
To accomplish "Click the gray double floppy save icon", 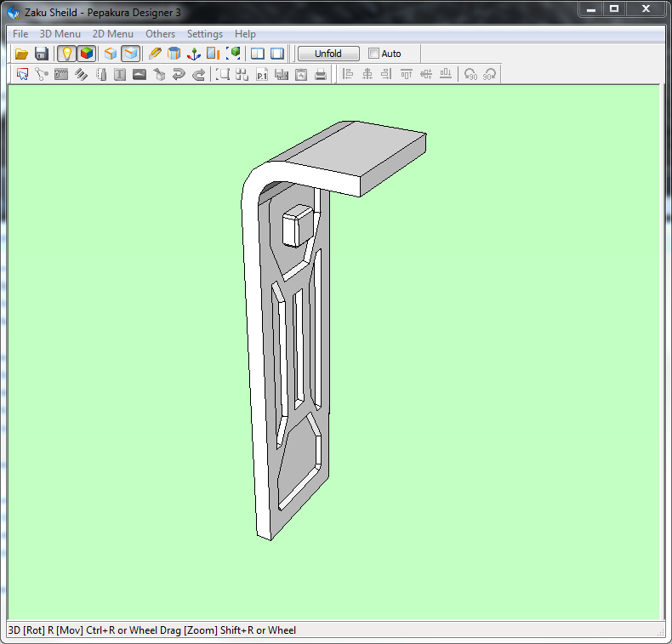I will 282,74.
